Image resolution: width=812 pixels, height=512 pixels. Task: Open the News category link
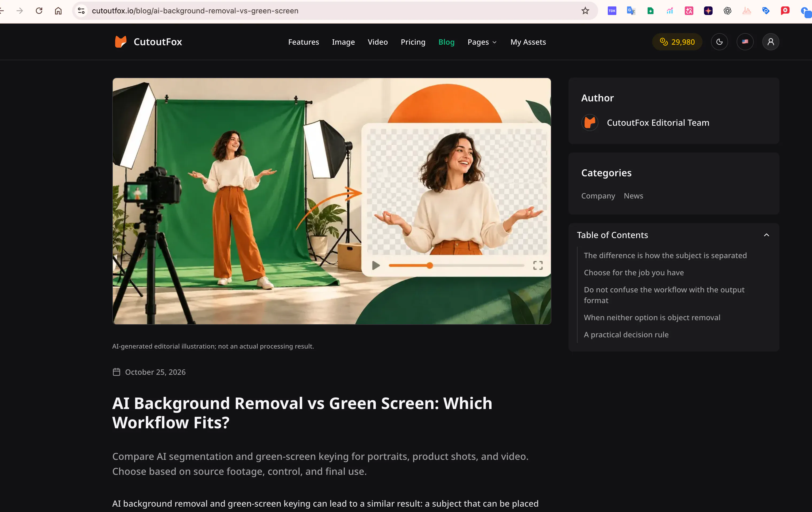633,196
